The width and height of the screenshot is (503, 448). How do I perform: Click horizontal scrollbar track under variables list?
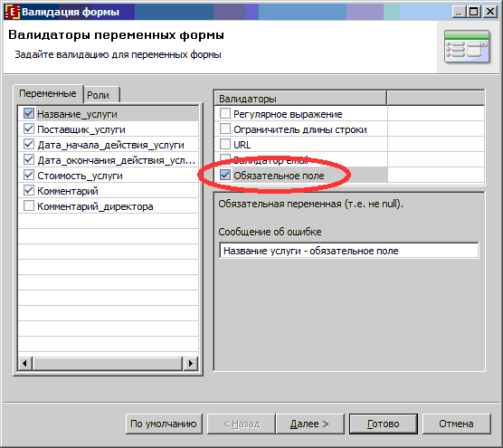click(108, 363)
